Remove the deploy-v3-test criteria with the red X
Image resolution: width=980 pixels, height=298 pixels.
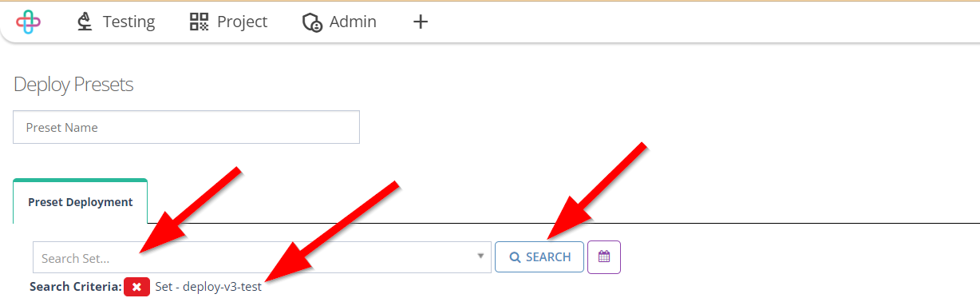137,286
